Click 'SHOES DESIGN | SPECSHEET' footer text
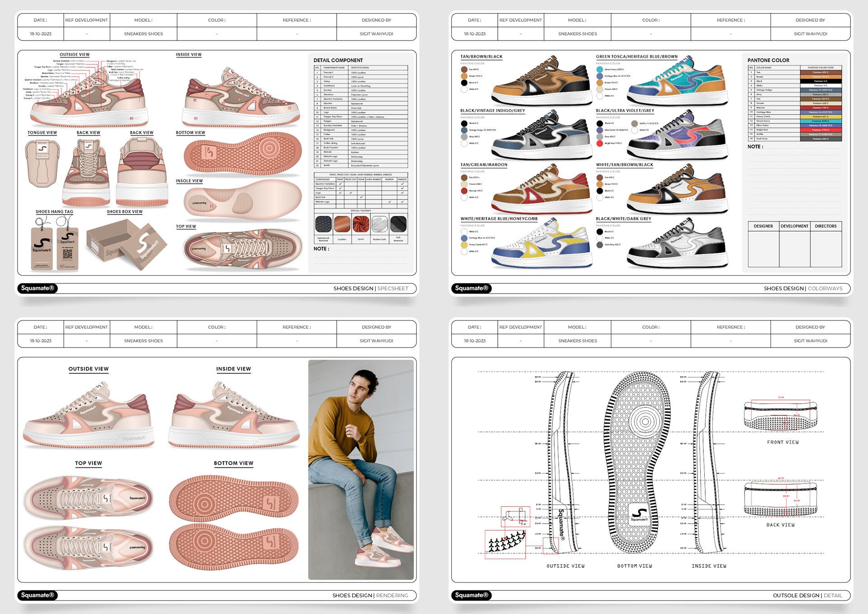Viewport: 868px width, 614px height. click(x=371, y=288)
